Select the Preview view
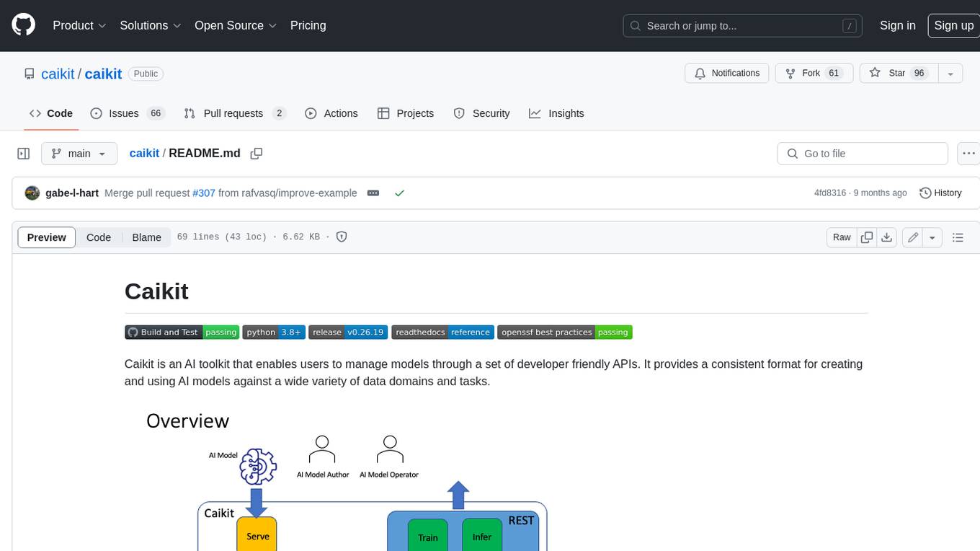Viewport: 980px width, 551px height. (47, 237)
